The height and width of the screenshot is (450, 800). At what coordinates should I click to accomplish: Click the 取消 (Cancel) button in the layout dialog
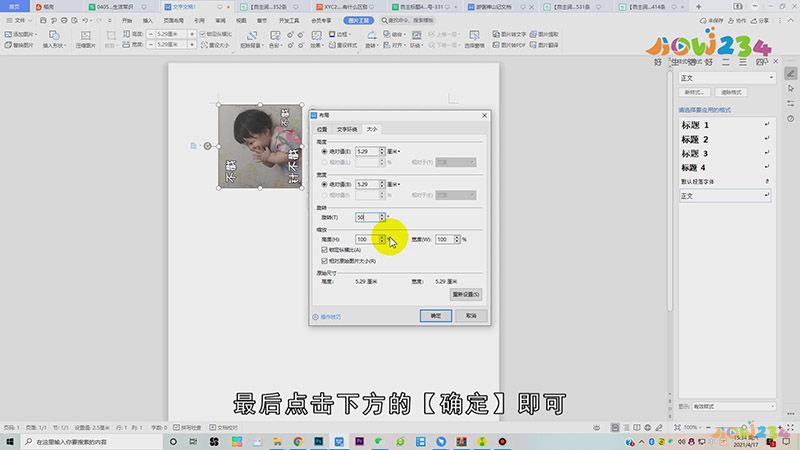click(471, 316)
